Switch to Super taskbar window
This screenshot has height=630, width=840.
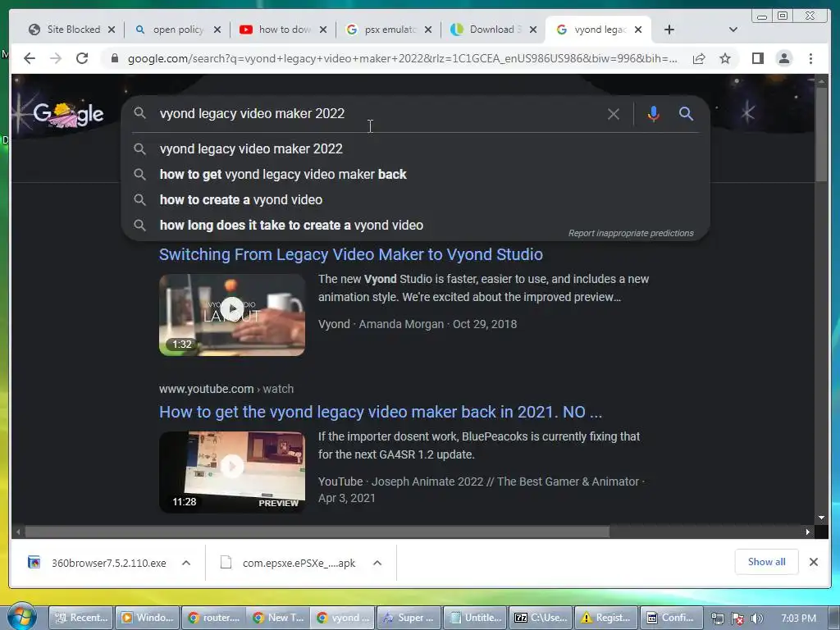pyautogui.click(x=409, y=618)
